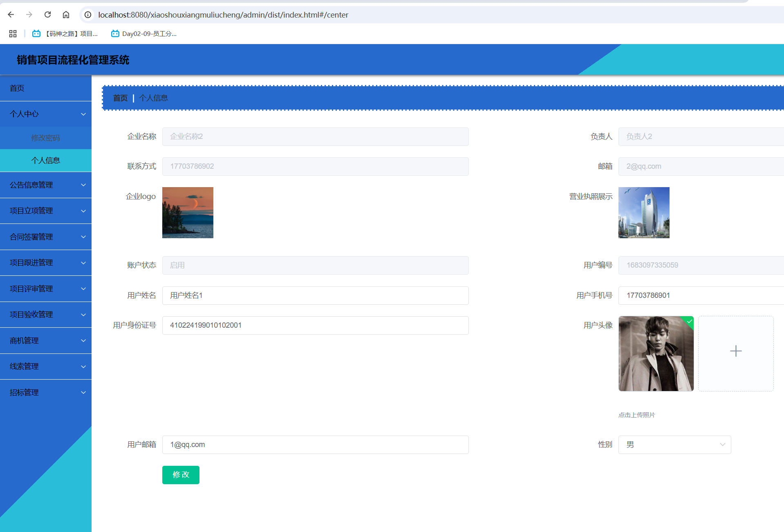The image size is (784, 532).
Task: Click 首页 in the breadcrumb
Action: pyautogui.click(x=120, y=98)
